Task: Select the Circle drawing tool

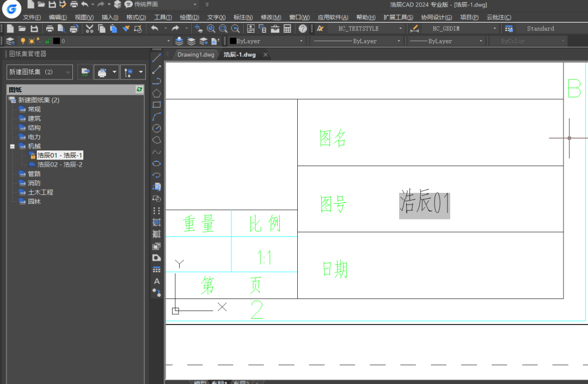Action: tap(157, 128)
